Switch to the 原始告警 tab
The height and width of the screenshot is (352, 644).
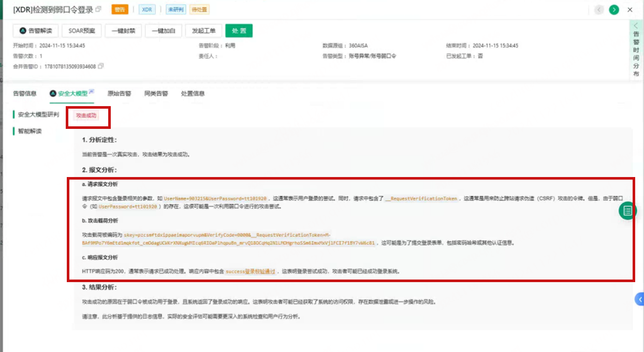(x=119, y=94)
